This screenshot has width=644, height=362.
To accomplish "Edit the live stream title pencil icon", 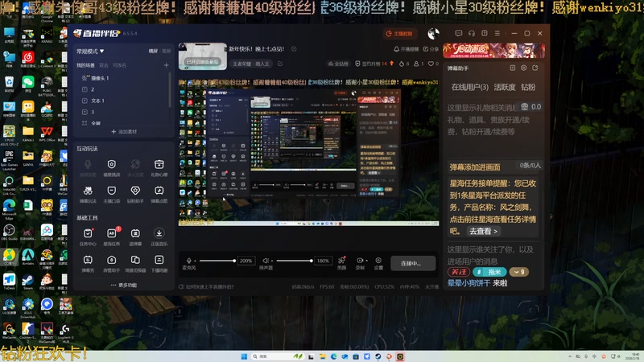I will coord(294,49).
